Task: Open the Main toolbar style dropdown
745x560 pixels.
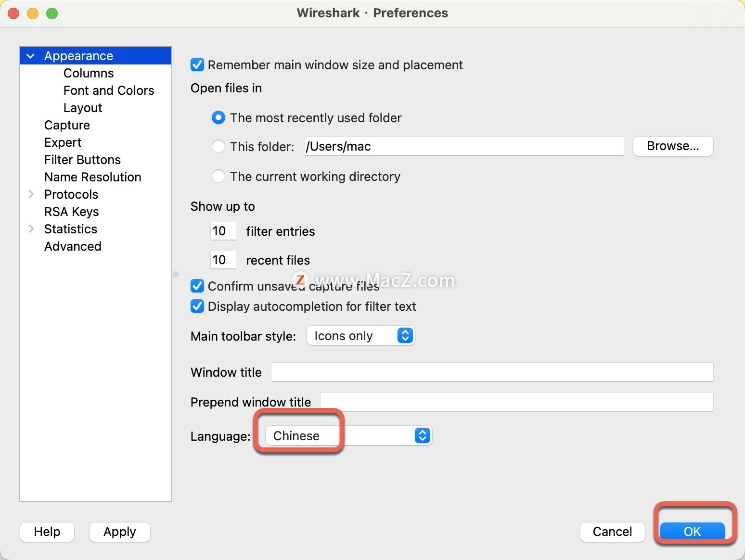Action: (x=360, y=335)
